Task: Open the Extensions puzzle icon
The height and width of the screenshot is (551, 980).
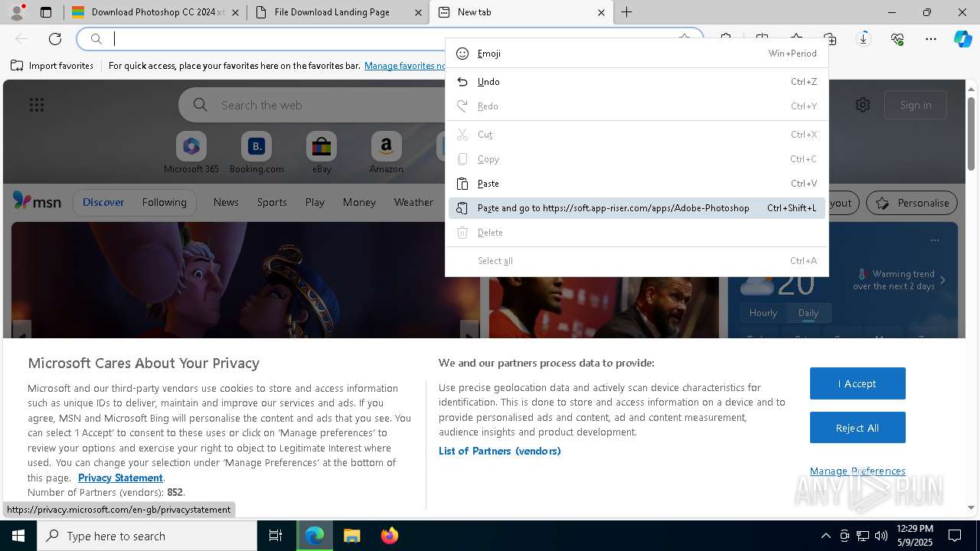Action: click(726, 39)
